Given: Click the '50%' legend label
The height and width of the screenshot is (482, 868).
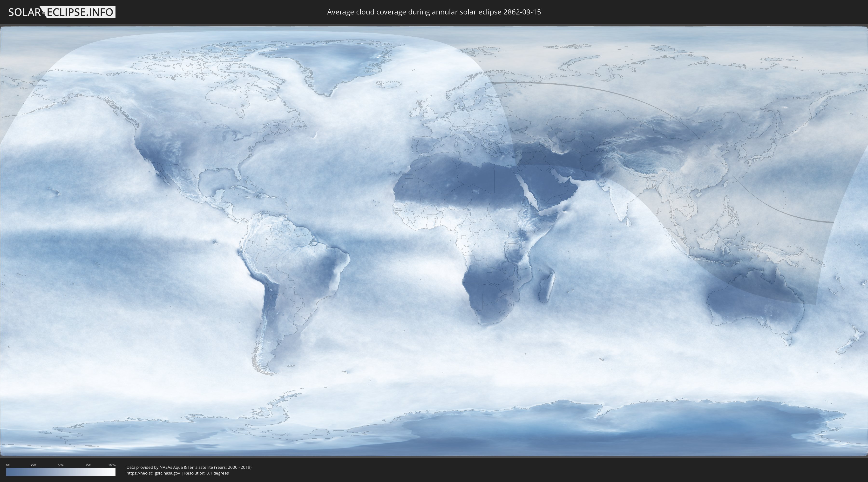Looking at the screenshot, I should tap(61, 465).
